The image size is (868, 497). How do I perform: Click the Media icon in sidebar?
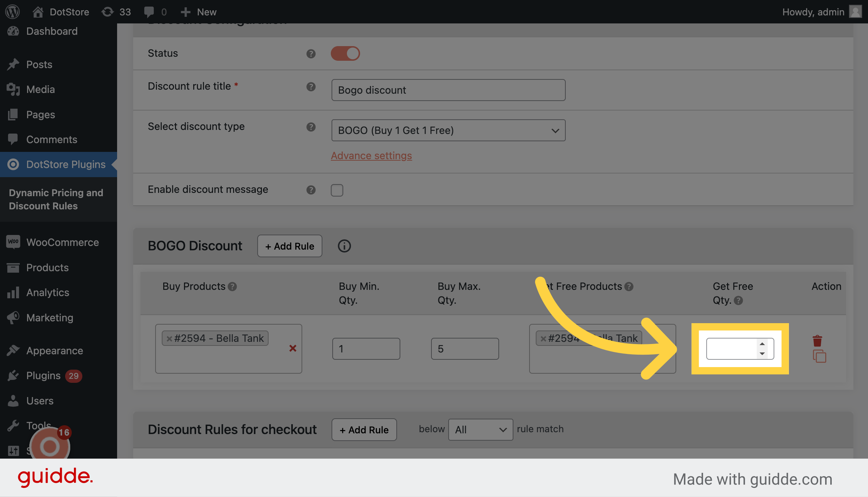(13, 89)
